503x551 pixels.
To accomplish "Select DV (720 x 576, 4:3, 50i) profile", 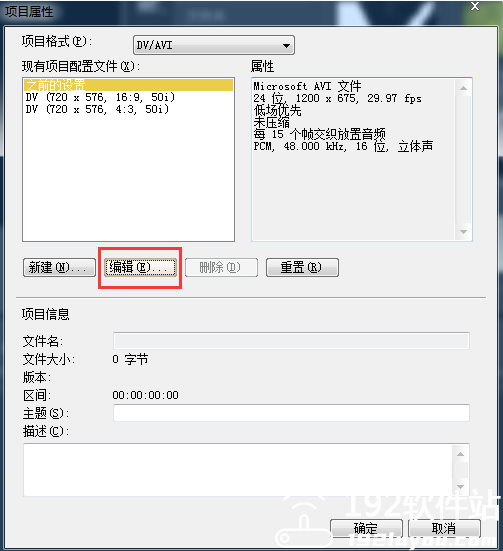I will [x=97, y=109].
